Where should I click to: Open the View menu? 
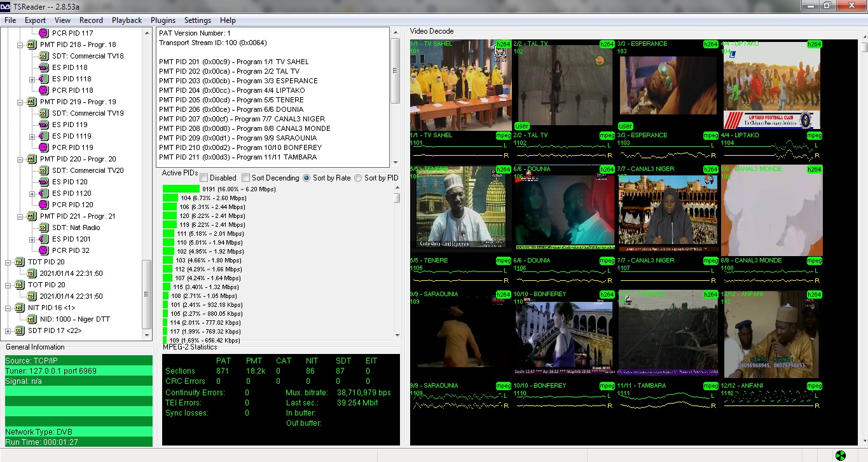(x=63, y=20)
